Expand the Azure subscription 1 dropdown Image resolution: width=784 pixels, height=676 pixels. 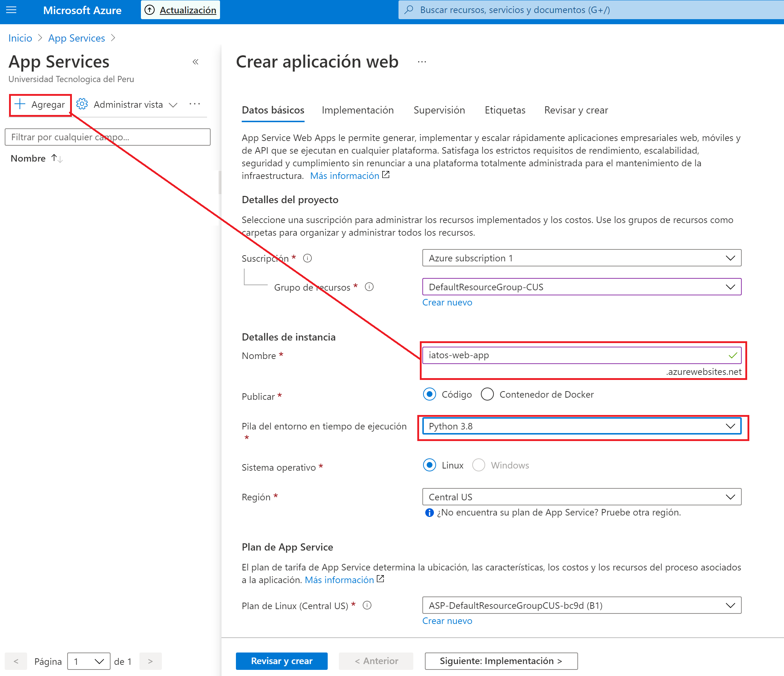tap(581, 258)
